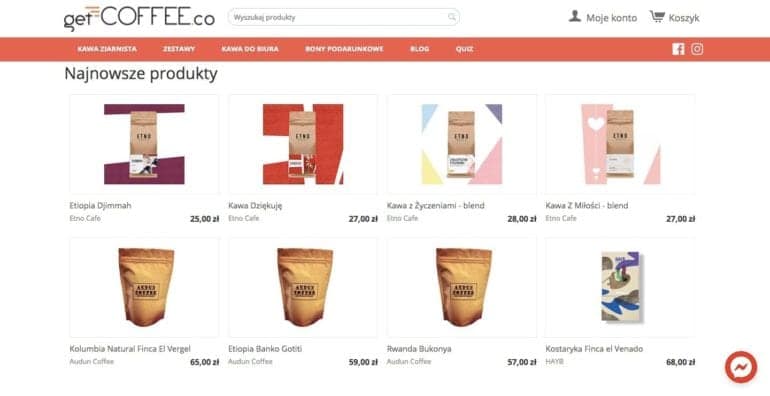Screen dimensions: 770x396
Task: Open the Koszyk cart link
Action: tap(684, 18)
